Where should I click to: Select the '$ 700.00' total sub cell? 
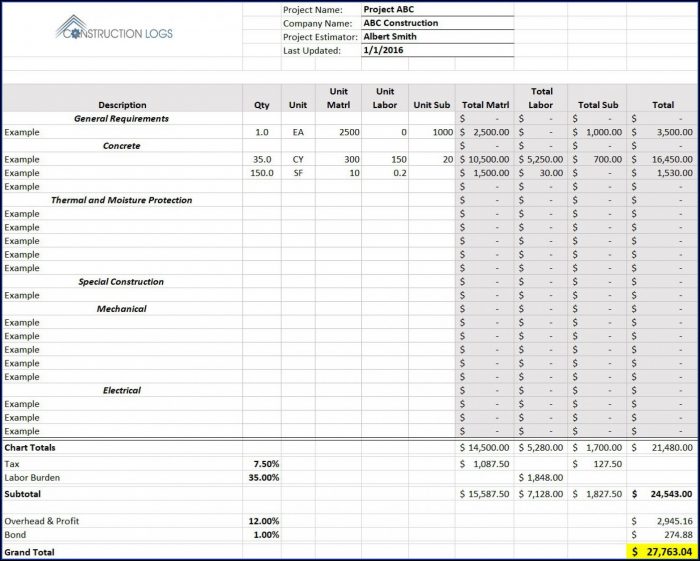click(597, 159)
